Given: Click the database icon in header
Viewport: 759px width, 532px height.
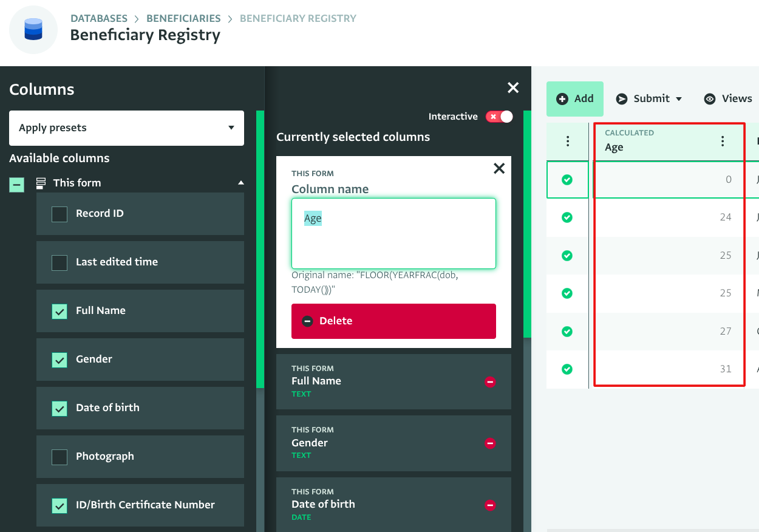Looking at the screenshot, I should (33, 30).
